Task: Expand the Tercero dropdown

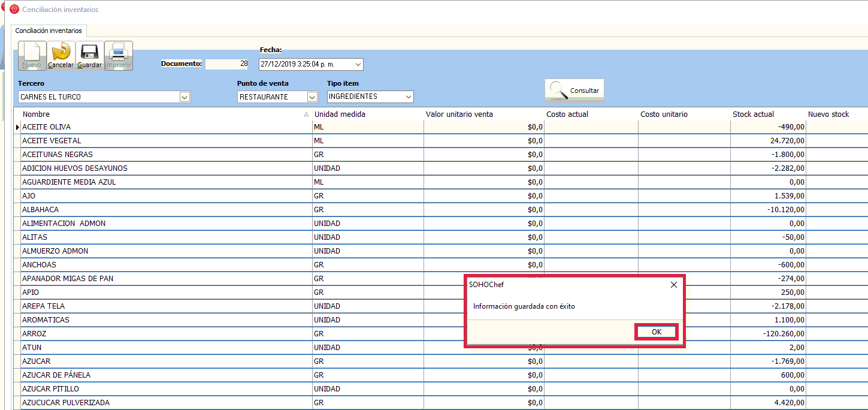Action: [185, 97]
